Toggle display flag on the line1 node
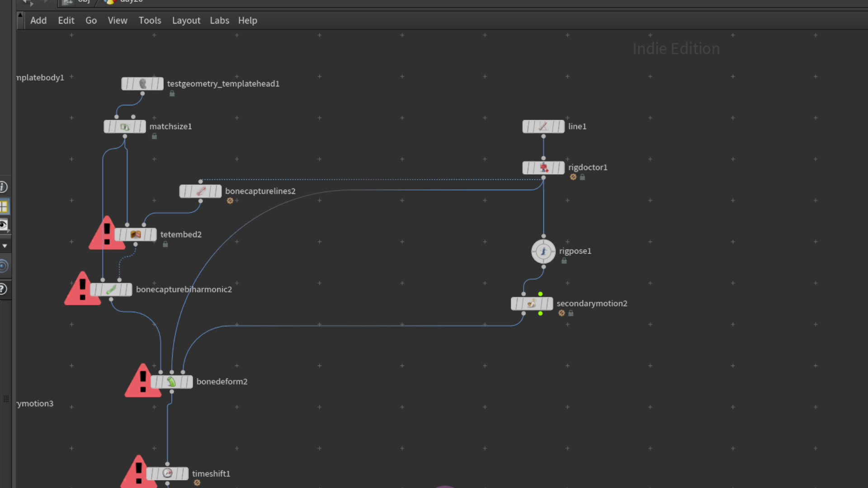Viewport: 868px width, 488px height. pyautogui.click(x=560, y=127)
